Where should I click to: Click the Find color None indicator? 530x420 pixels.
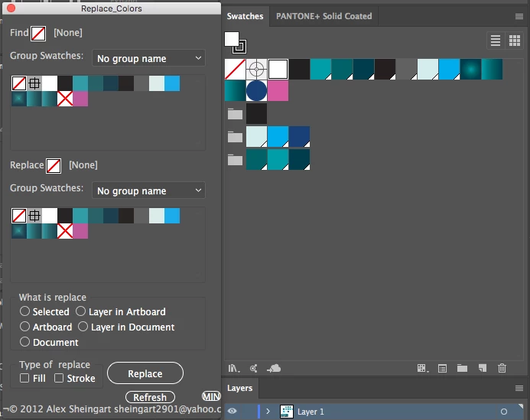pos(38,34)
